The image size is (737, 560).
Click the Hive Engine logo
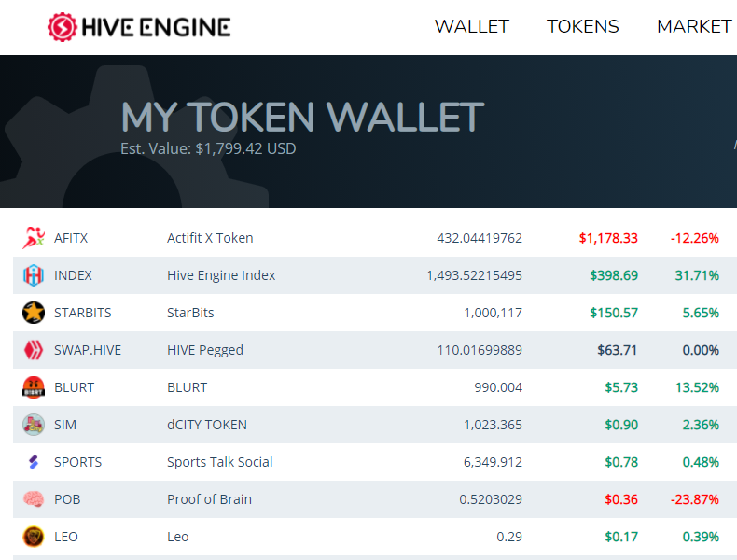(x=139, y=27)
